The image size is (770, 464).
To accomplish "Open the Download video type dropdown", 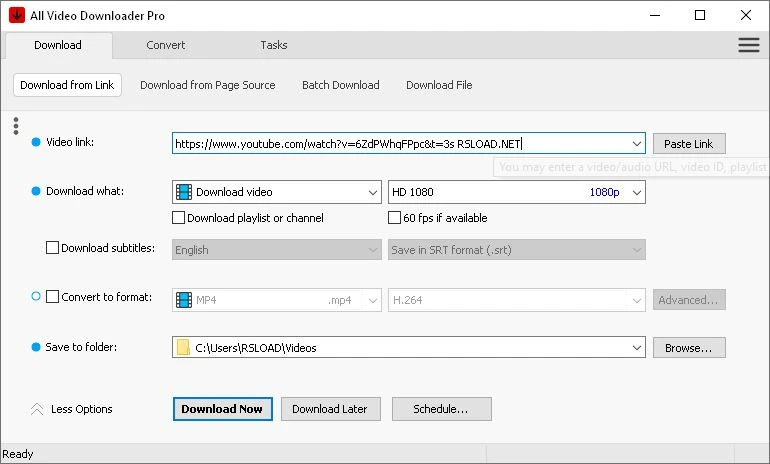I will pos(372,192).
